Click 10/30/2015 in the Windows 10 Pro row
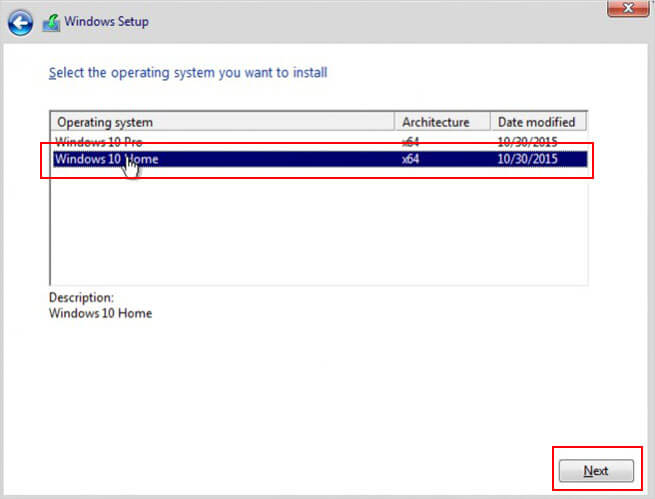Screen dimensions: 655x499 coord(527,142)
